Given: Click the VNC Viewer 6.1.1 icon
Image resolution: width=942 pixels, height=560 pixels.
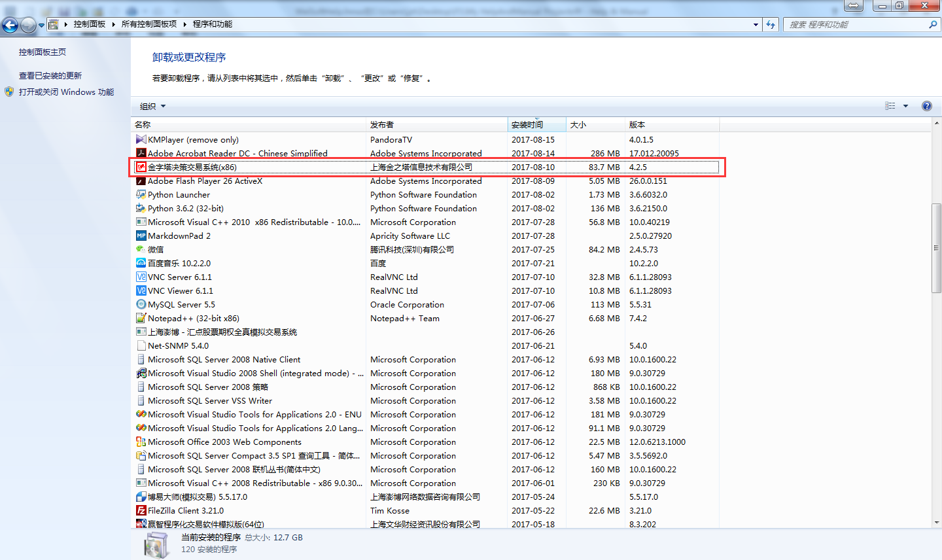Looking at the screenshot, I should [141, 290].
